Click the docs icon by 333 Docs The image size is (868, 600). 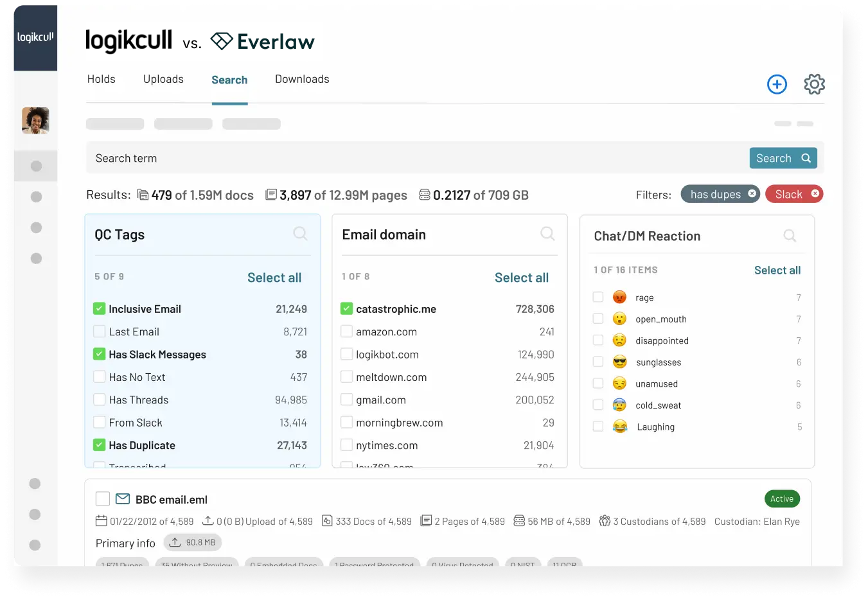click(x=327, y=521)
